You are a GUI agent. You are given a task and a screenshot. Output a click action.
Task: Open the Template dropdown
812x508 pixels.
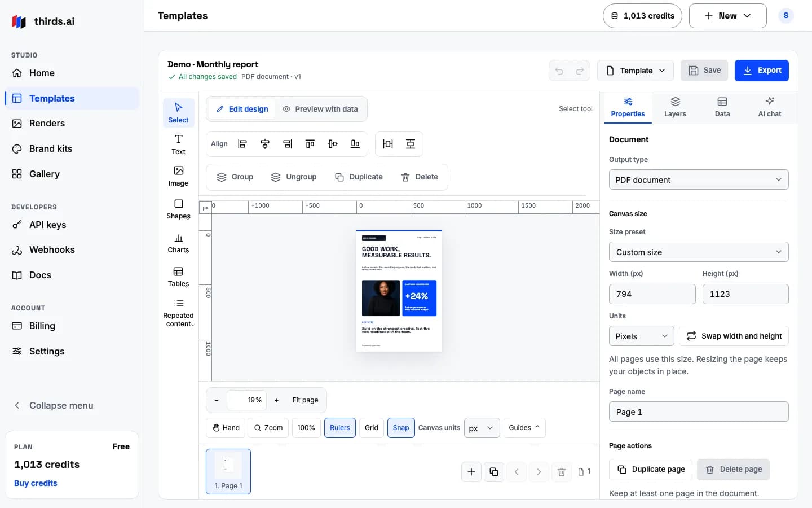[636, 71]
